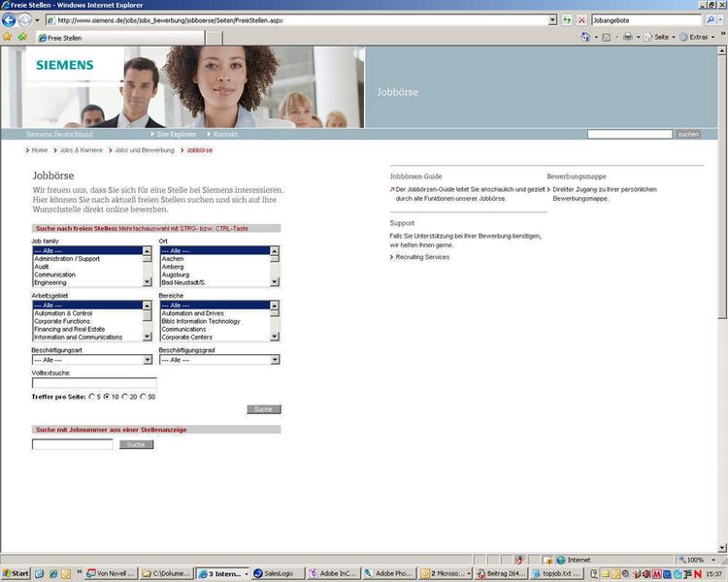Switch to the topjob.txt taskbar button
Viewport: 728px width, 582px height.
pyautogui.click(x=557, y=573)
